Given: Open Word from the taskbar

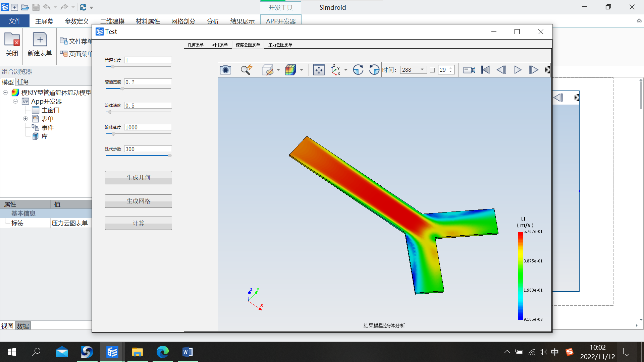Looking at the screenshot, I should [188, 352].
